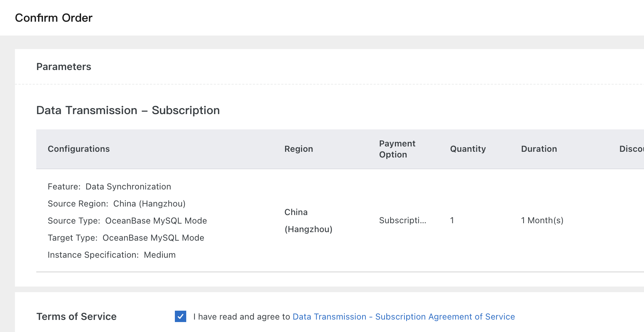Image resolution: width=644 pixels, height=332 pixels.
Task: Click the Target Type: OceanBase MySQL Mode line
Action: 126,238
